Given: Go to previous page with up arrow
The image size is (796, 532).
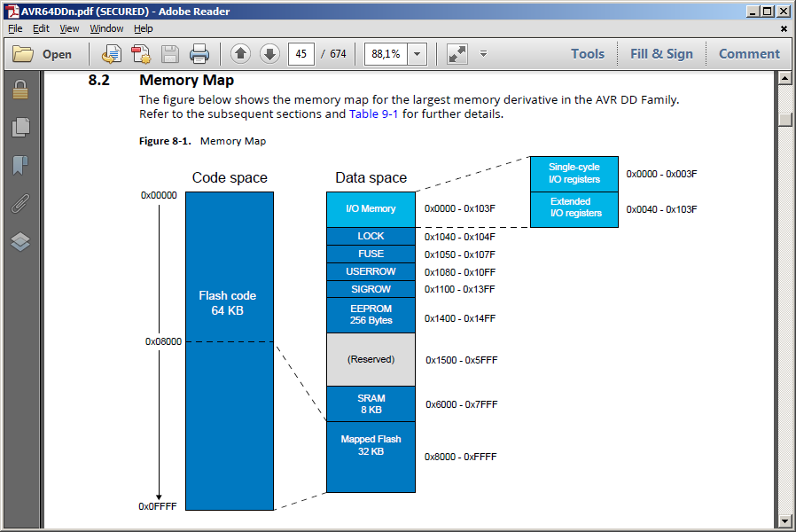Looking at the screenshot, I should [240, 54].
